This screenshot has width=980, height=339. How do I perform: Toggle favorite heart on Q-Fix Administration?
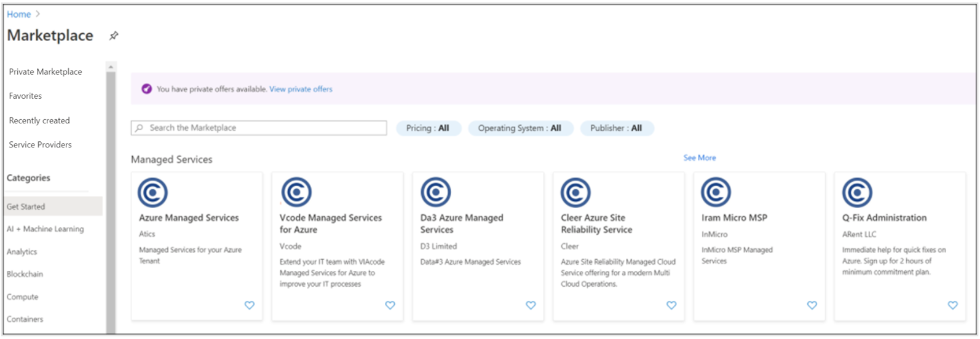(952, 305)
